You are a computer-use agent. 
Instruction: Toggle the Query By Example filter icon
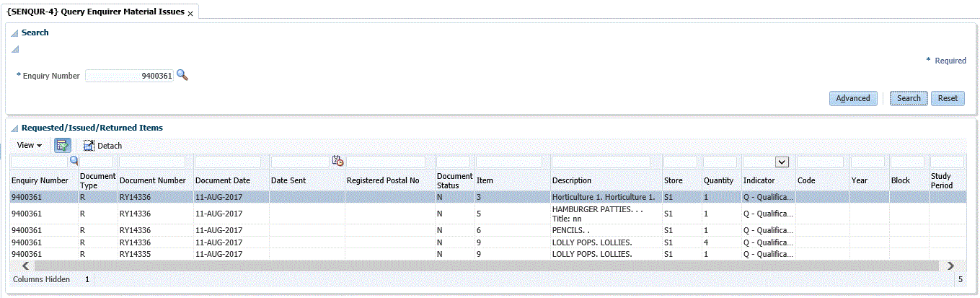pyautogui.click(x=62, y=145)
